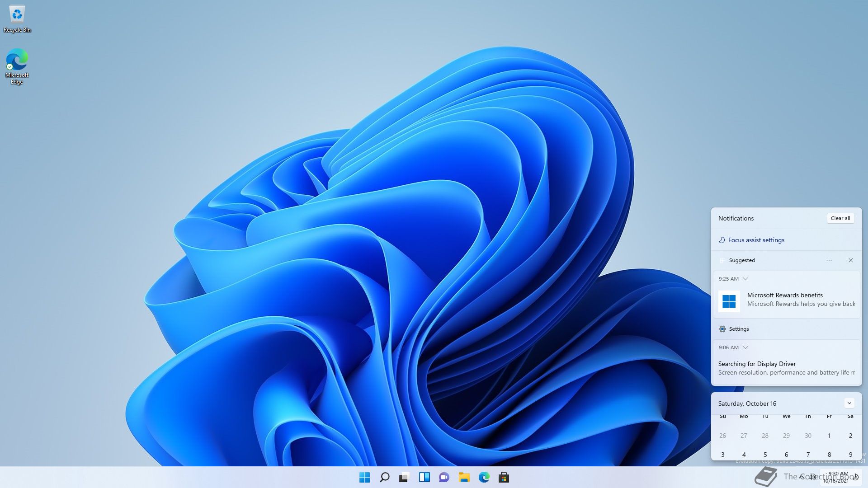Select calendar day 27
868x488 pixels.
pos(744,436)
